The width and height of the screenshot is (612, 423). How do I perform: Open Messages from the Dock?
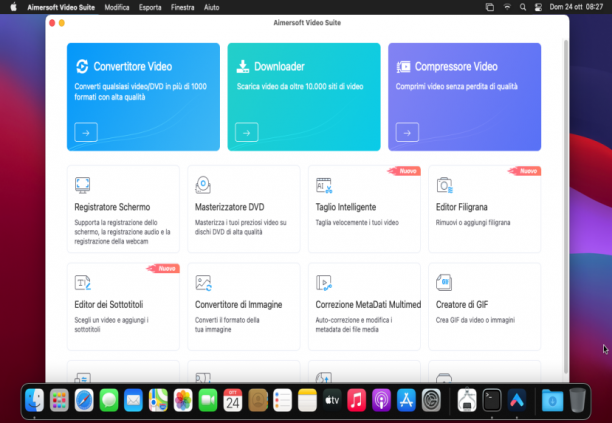point(109,400)
